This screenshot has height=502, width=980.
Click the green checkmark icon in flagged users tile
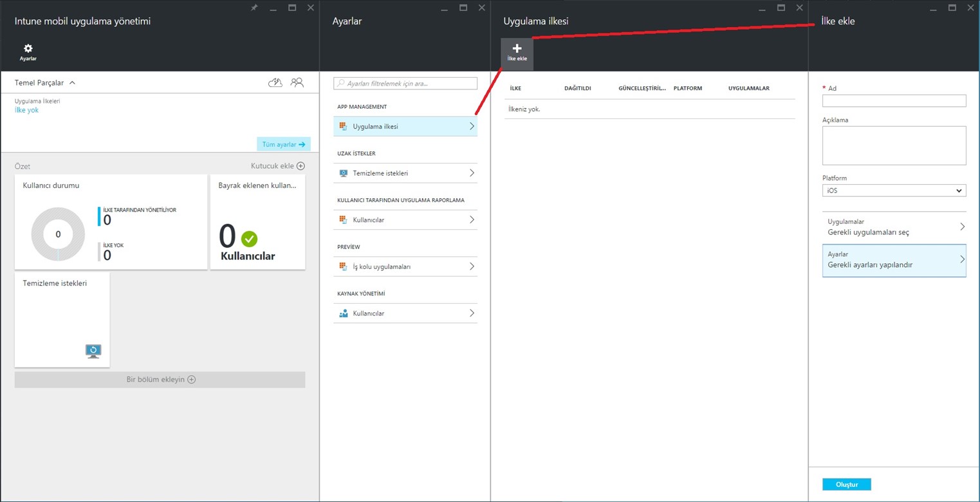click(x=249, y=239)
